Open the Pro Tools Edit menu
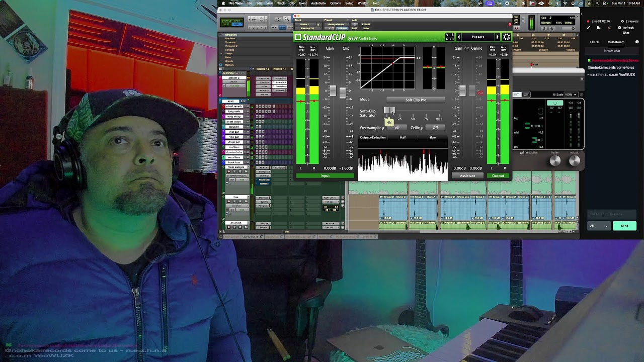Screen dimensions: 644x362 [259, 3]
